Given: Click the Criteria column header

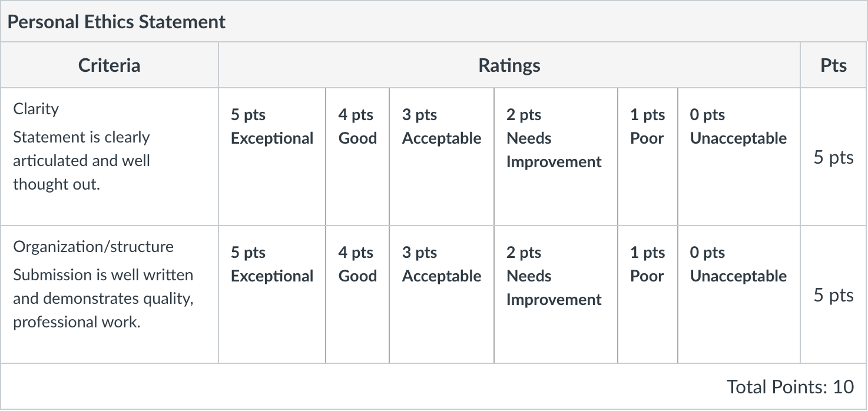Looking at the screenshot, I should [110, 65].
